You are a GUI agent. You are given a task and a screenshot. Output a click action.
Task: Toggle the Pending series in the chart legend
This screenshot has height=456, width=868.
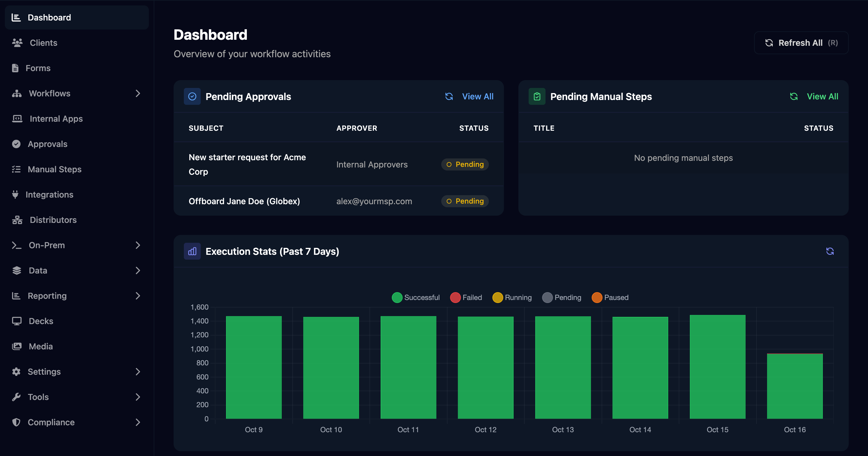point(562,297)
